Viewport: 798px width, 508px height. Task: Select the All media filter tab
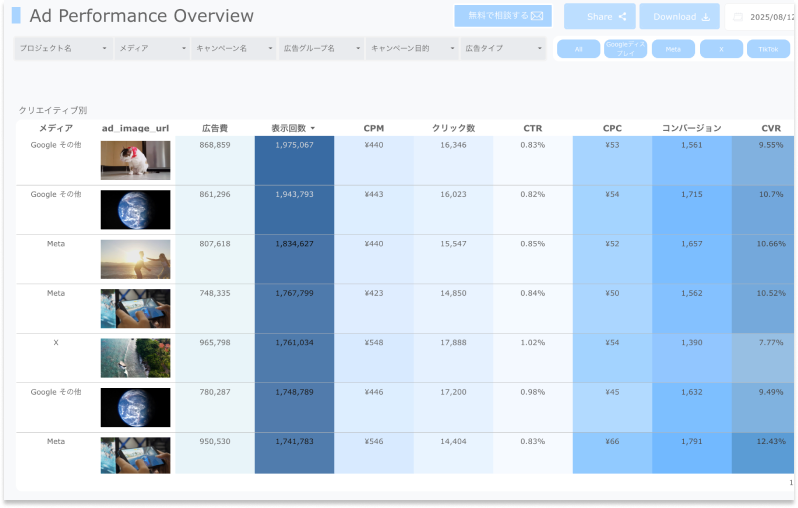coord(578,49)
